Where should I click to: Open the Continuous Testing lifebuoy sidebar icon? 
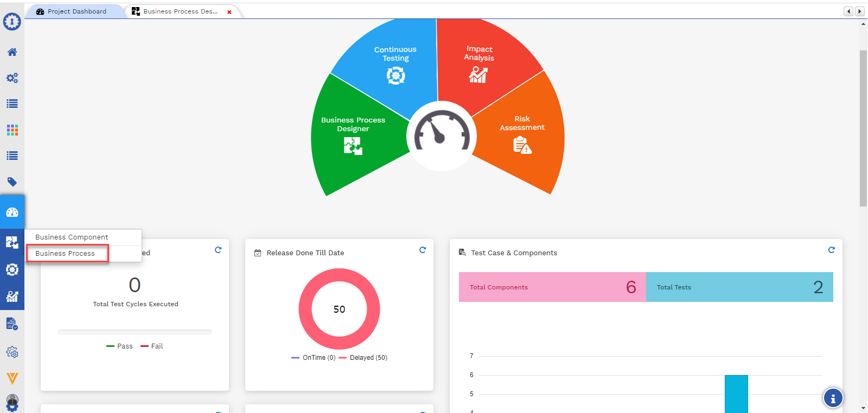12,269
